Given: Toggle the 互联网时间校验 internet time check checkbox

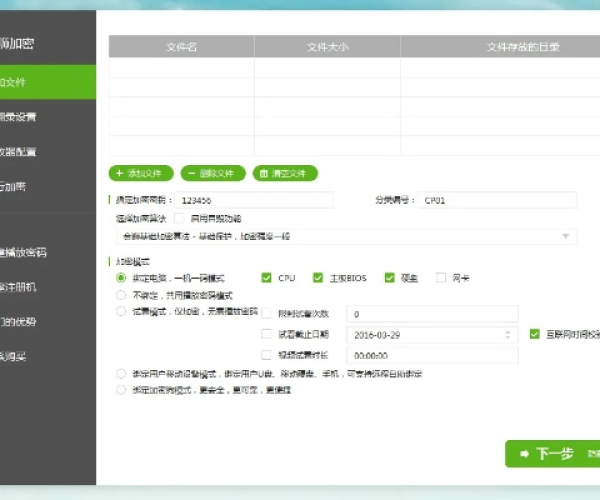Looking at the screenshot, I should [535, 334].
